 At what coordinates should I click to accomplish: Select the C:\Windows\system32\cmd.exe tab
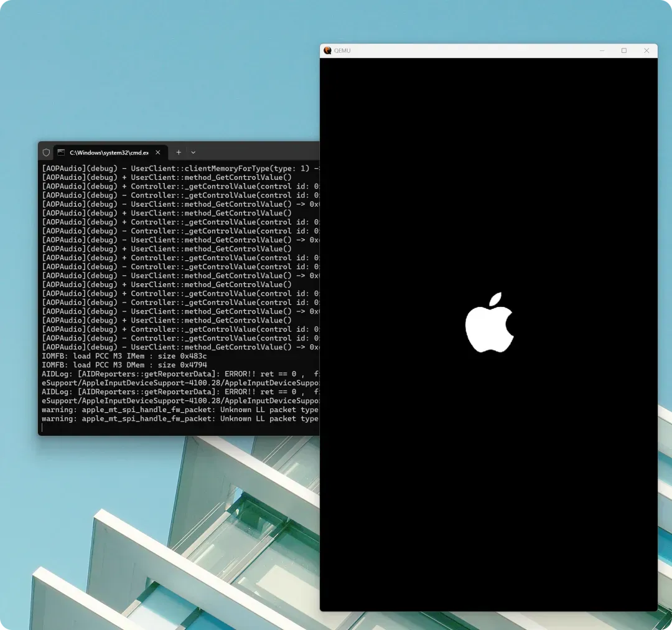click(111, 153)
